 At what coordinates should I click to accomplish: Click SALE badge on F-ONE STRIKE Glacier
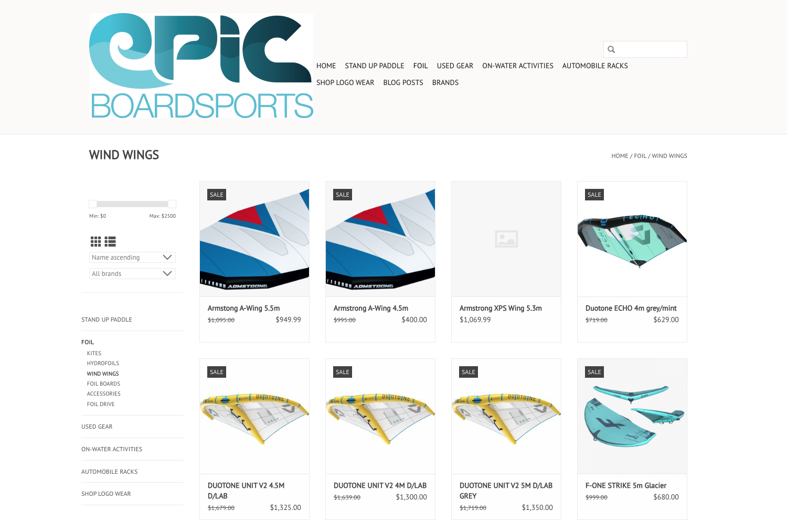pos(594,372)
